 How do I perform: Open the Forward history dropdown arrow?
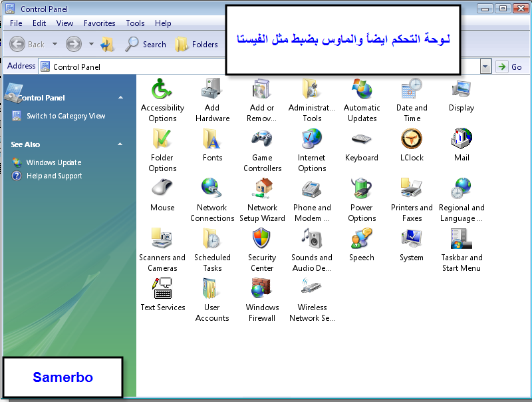[91, 44]
